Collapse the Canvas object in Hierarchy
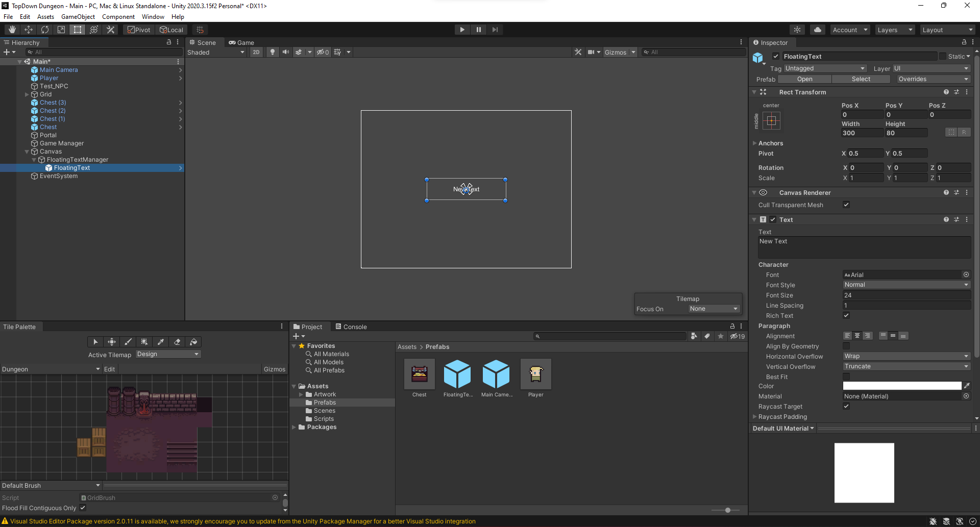This screenshot has height=527, width=980. click(x=27, y=152)
